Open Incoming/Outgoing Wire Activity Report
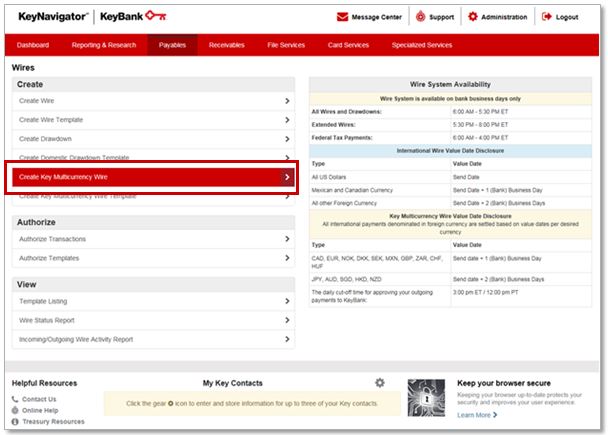 point(76,339)
